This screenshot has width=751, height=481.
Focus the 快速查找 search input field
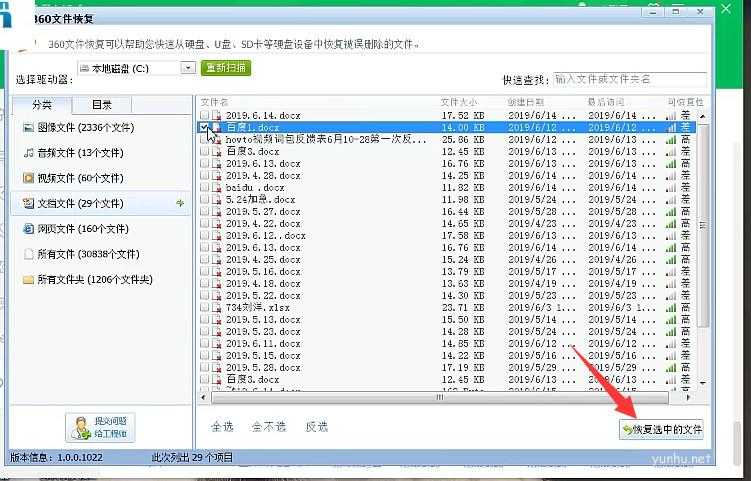tap(630, 79)
